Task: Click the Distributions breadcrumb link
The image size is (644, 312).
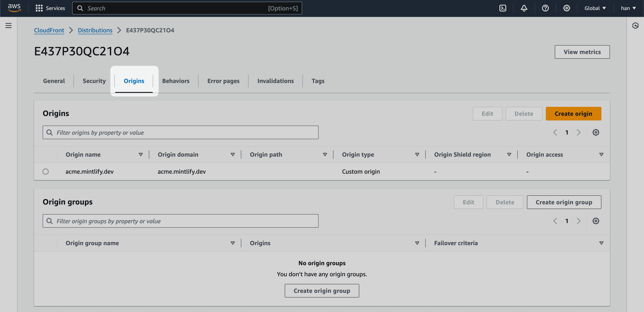Action: (x=95, y=30)
